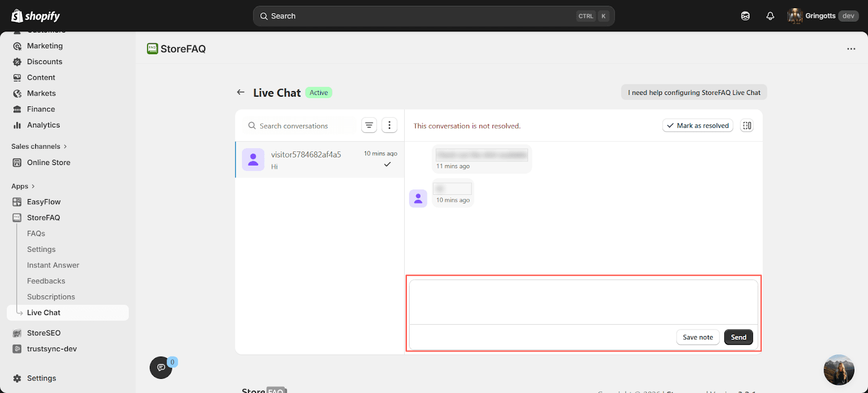Click the Mark as resolved button
Screen dimensions: 868x393
coord(698,125)
